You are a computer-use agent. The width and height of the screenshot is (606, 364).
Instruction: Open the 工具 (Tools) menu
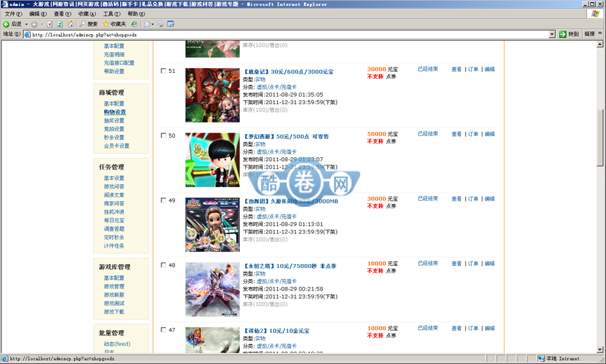click(111, 14)
